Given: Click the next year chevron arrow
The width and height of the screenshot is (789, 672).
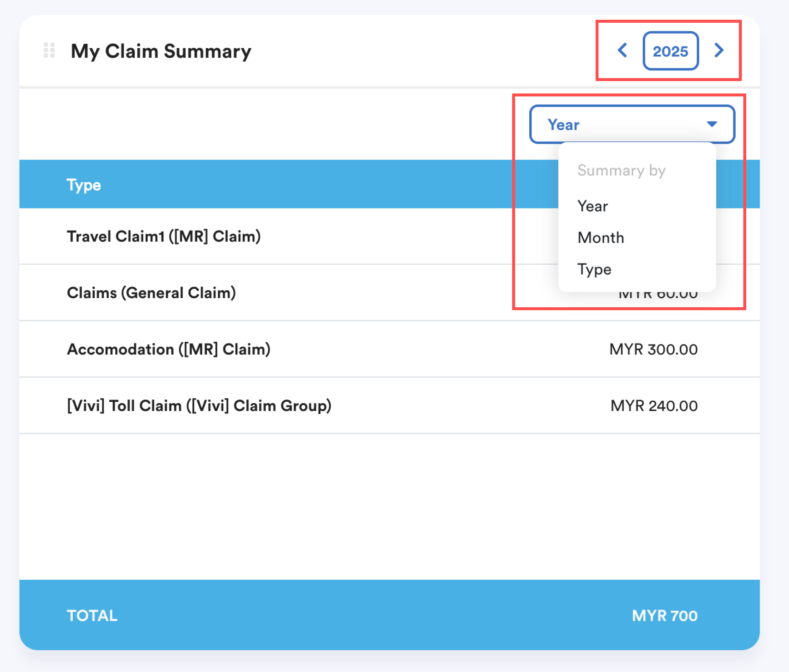Looking at the screenshot, I should [719, 50].
